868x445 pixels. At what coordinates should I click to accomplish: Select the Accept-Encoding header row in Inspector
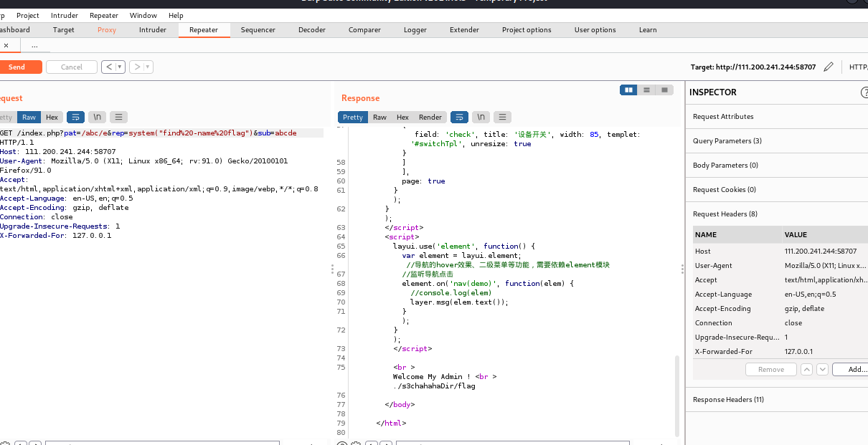(x=780, y=308)
